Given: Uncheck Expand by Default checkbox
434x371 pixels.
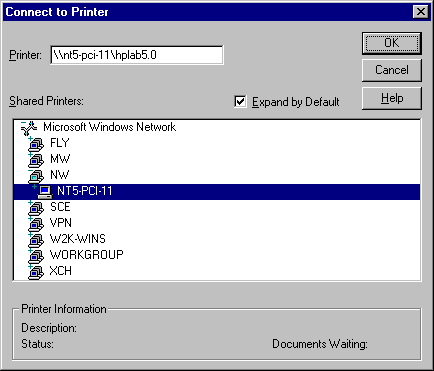Looking at the screenshot, I should click(240, 101).
